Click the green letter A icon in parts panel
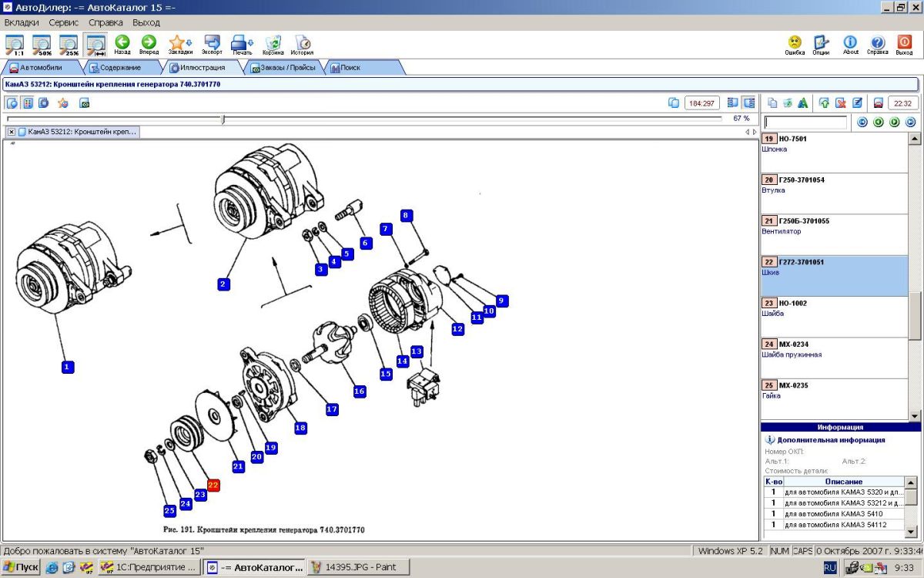This screenshot has height=578, width=924. click(802, 102)
